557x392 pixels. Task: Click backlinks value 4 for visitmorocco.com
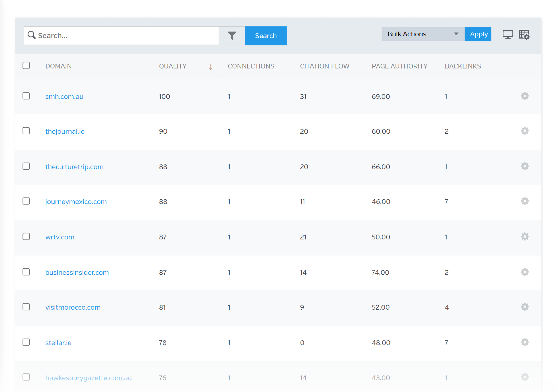tap(447, 308)
